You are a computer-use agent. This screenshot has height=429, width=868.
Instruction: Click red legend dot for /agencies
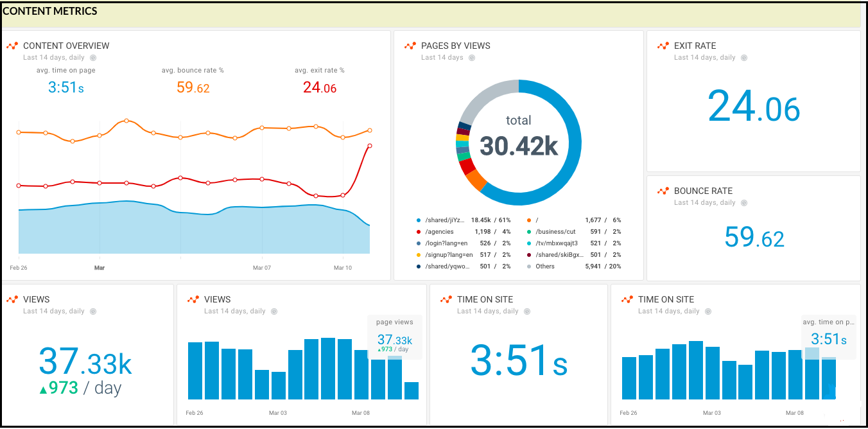(419, 232)
